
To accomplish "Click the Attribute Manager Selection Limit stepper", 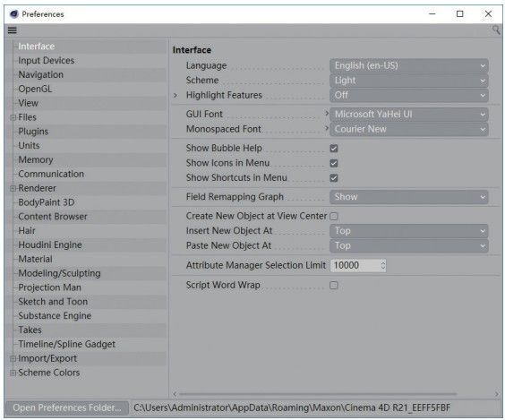I will (382, 265).
